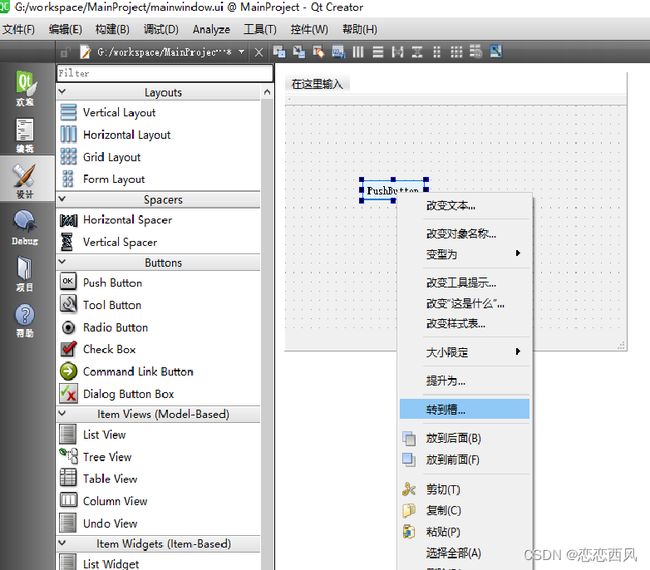Viewport: 650px width, 570px height.
Task: Apply vertical splitter layout from toolbar
Action: click(x=417, y=52)
